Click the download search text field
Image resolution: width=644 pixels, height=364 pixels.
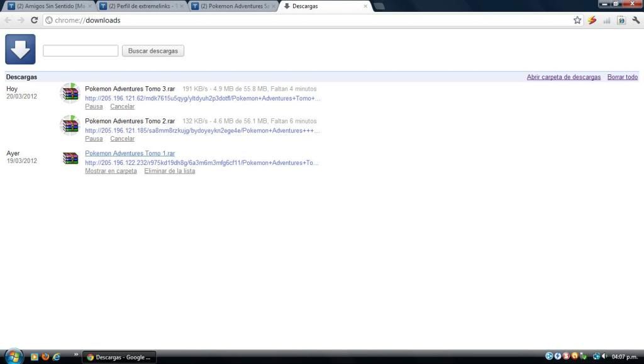[80, 51]
